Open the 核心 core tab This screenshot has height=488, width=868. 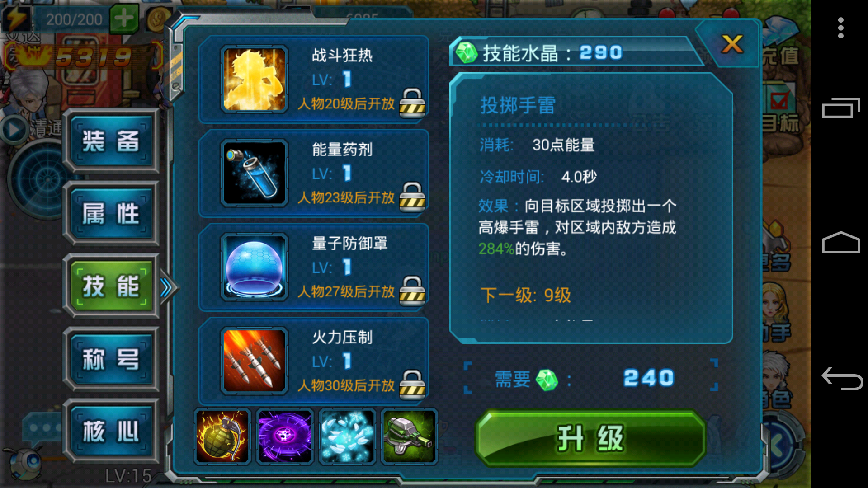point(111,432)
